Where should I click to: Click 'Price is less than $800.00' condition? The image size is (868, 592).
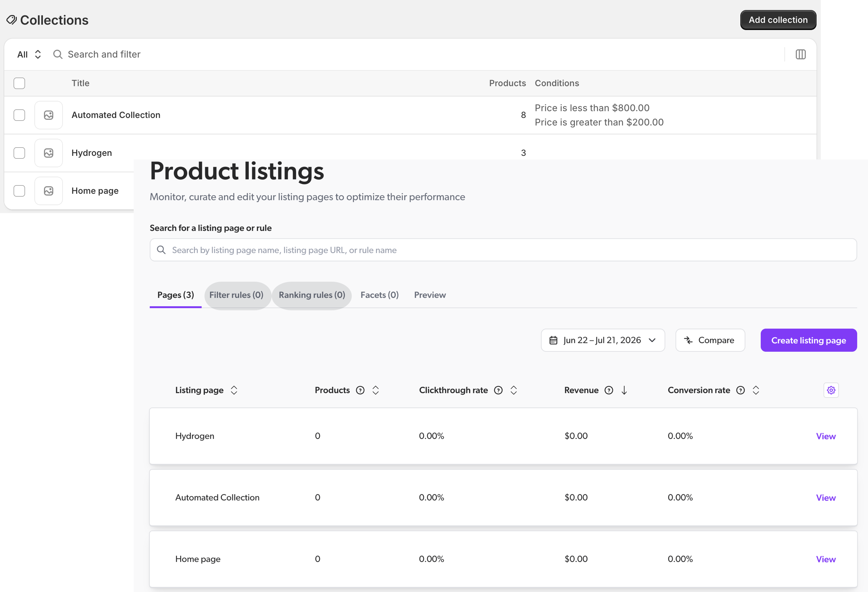point(592,108)
